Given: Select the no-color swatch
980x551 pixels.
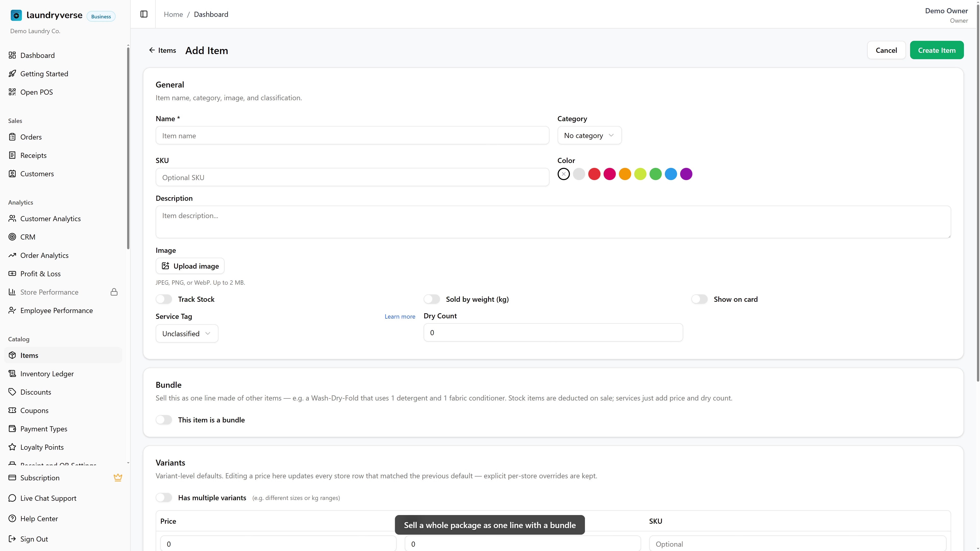Looking at the screenshot, I should (x=563, y=174).
